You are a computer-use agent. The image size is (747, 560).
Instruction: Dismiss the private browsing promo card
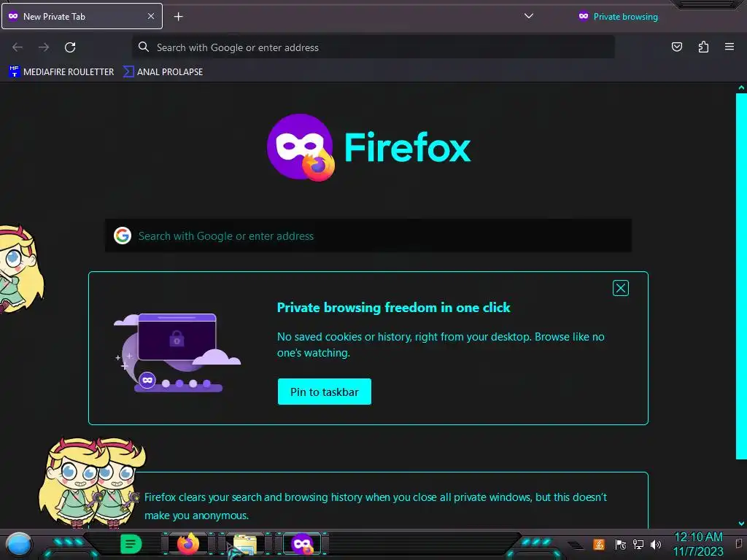(620, 288)
